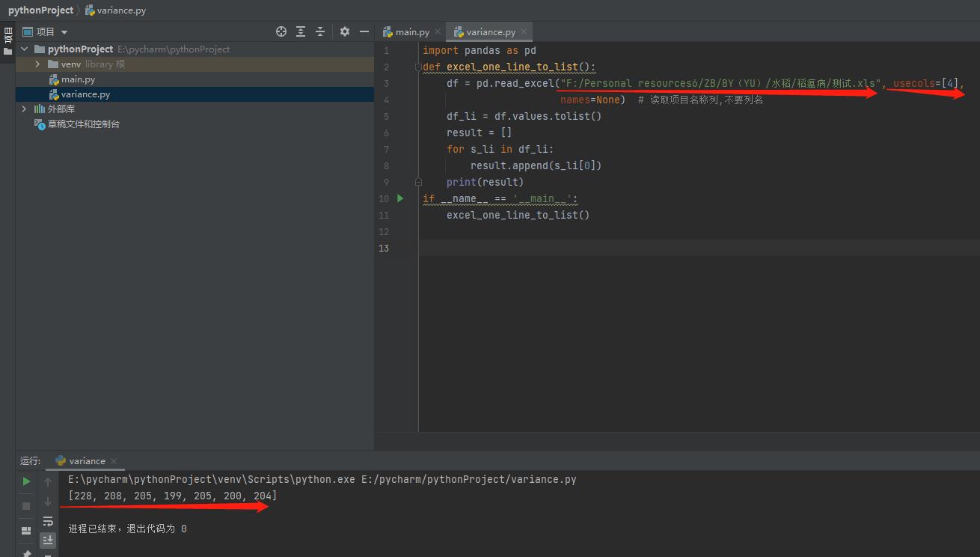Click the 外部库 library row label
The width and height of the screenshot is (980, 557).
pos(61,109)
